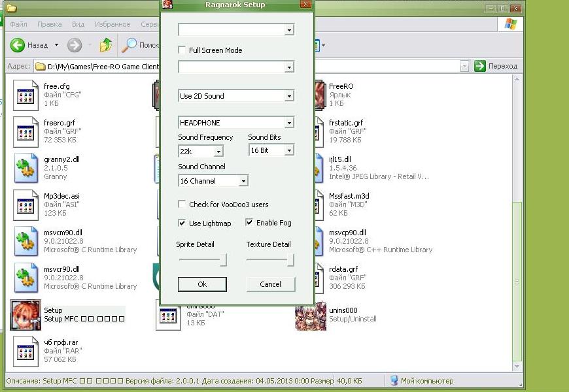Viewport: 569px width, 392px height.
Task: Expand the Назад history dropdown arrow
Action: (x=57, y=45)
